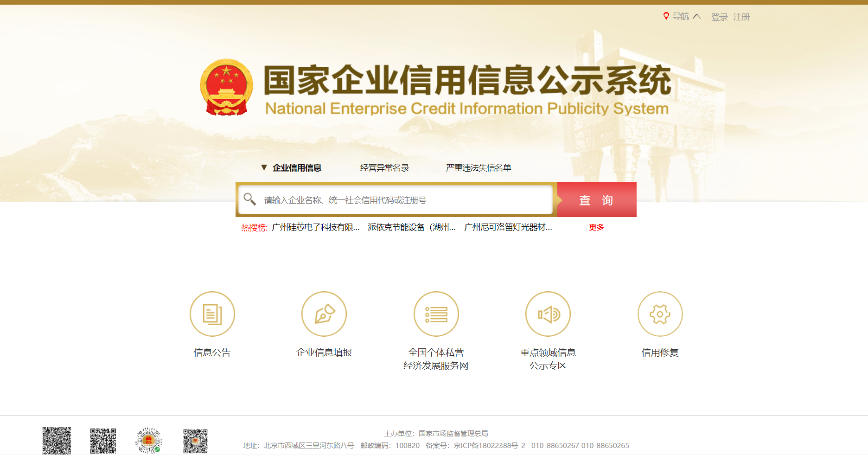This screenshot has height=455, width=868.
Task: Focus the enterprise name search input field
Action: click(403, 200)
